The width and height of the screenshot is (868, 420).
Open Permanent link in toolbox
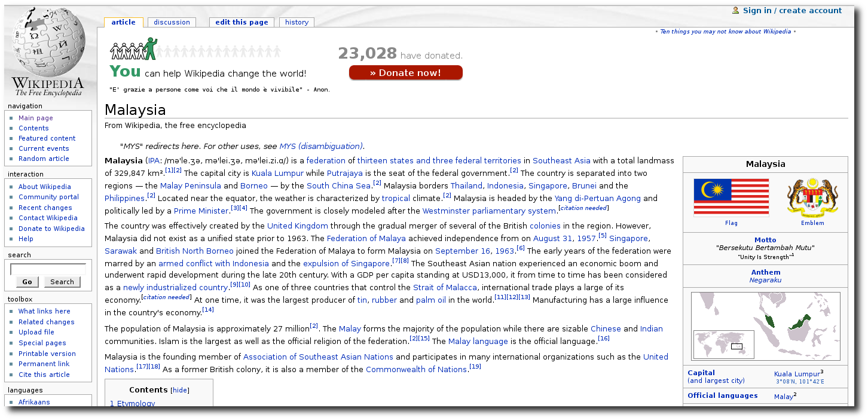[44, 364]
